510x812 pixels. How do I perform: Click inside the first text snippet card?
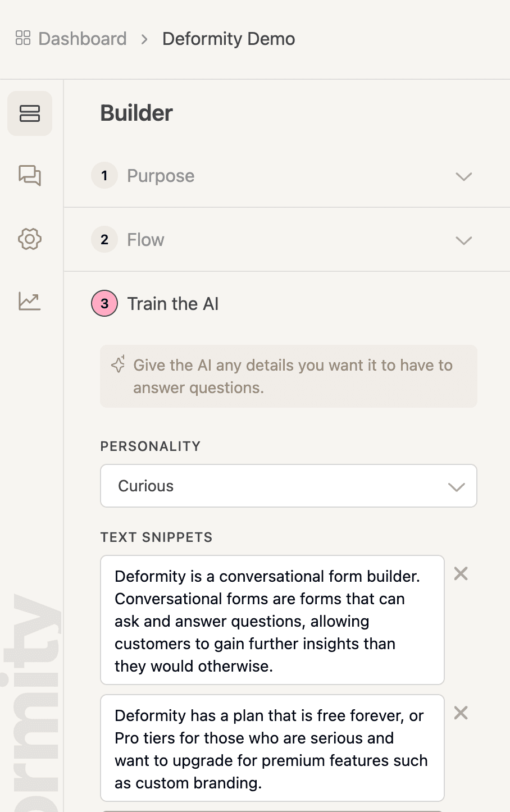tap(272, 621)
